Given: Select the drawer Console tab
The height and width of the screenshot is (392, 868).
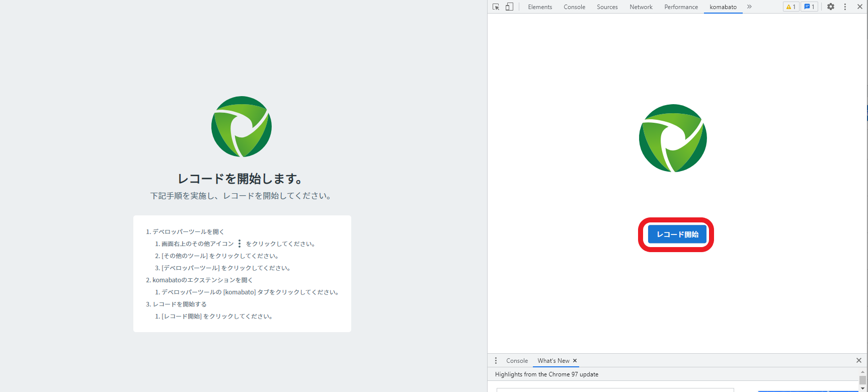Looking at the screenshot, I should (x=517, y=361).
